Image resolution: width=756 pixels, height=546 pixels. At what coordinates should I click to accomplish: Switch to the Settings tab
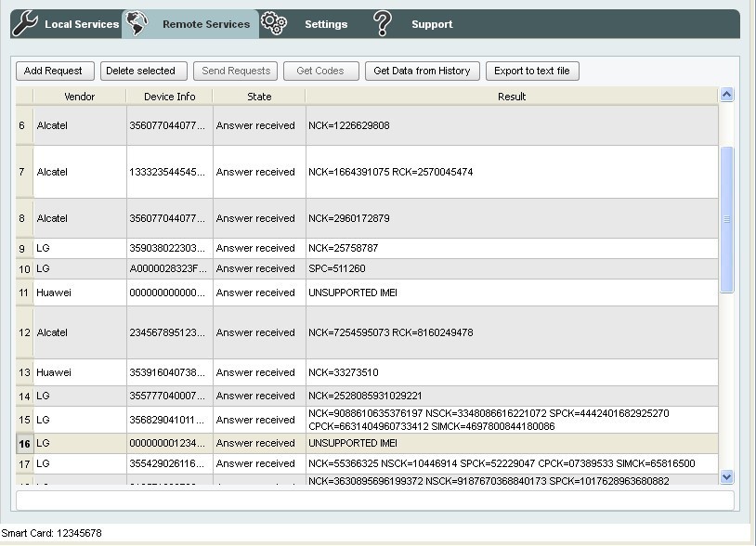tap(326, 26)
